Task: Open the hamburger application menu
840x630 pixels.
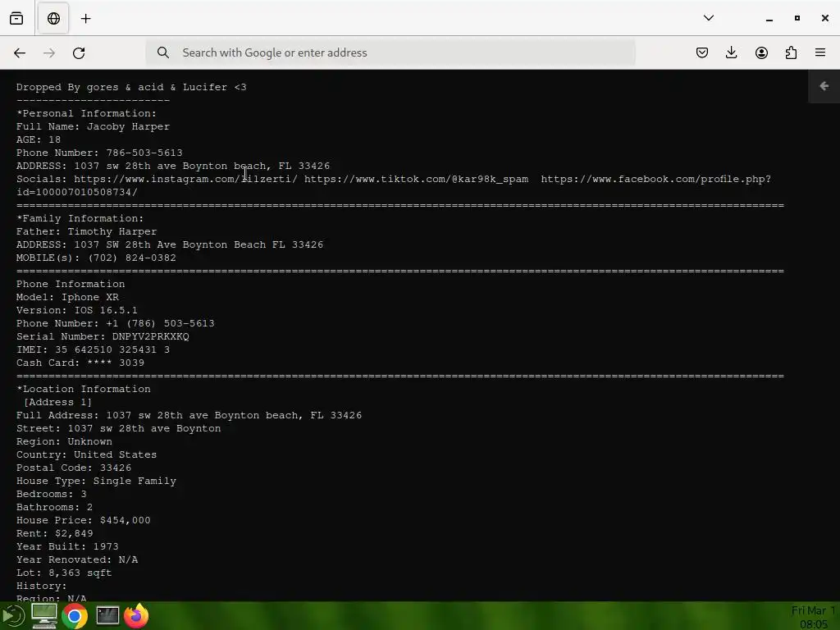Action: [x=820, y=52]
